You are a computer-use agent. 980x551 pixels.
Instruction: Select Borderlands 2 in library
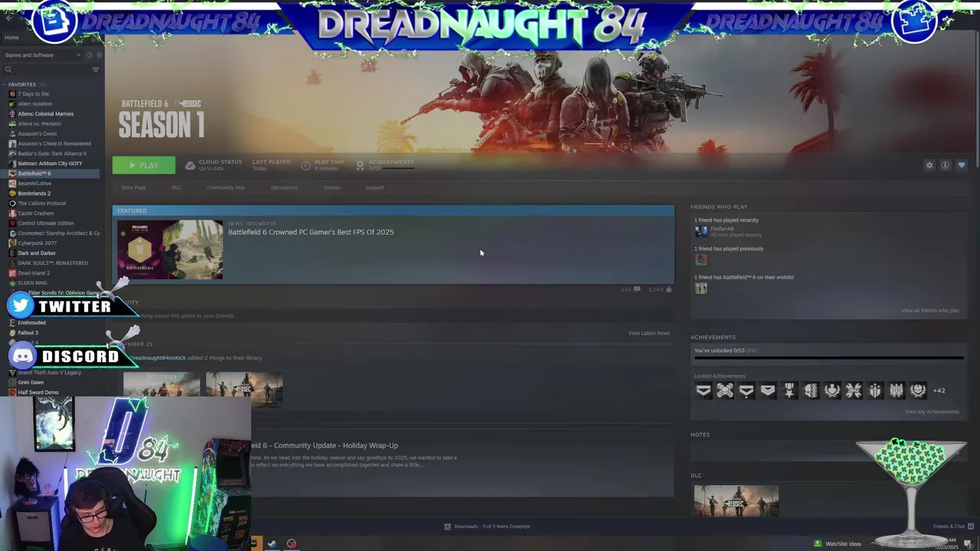click(x=34, y=194)
